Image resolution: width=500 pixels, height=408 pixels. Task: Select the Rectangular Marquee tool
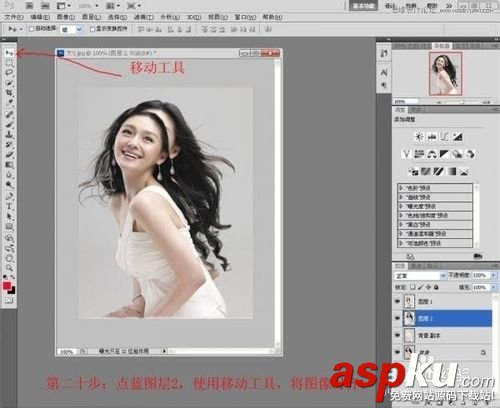point(9,63)
